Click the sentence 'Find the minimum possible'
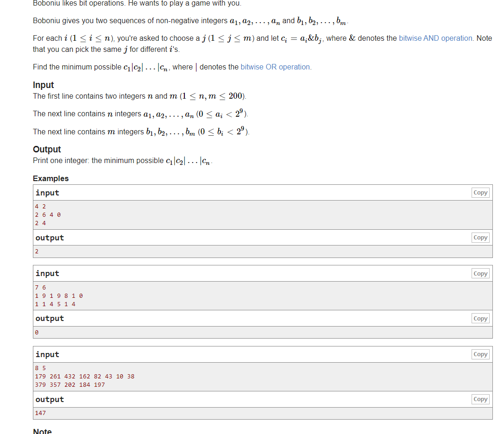Viewport: 504px width, 434px height. point(172,67)
